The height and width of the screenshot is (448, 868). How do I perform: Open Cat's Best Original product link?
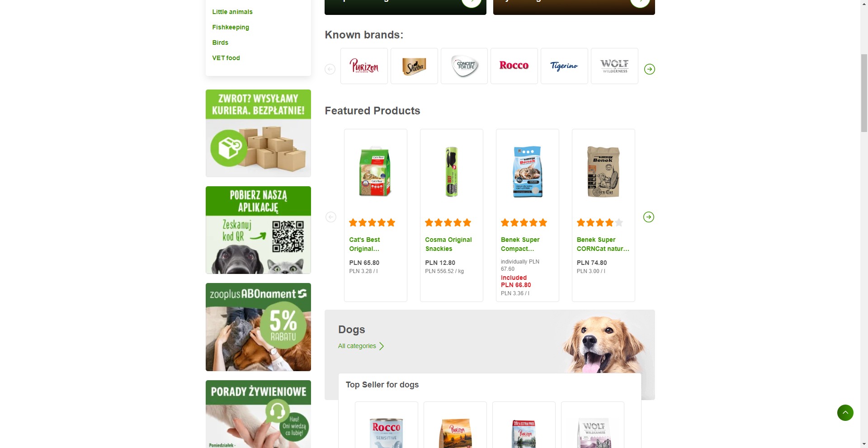coord(364,244)
